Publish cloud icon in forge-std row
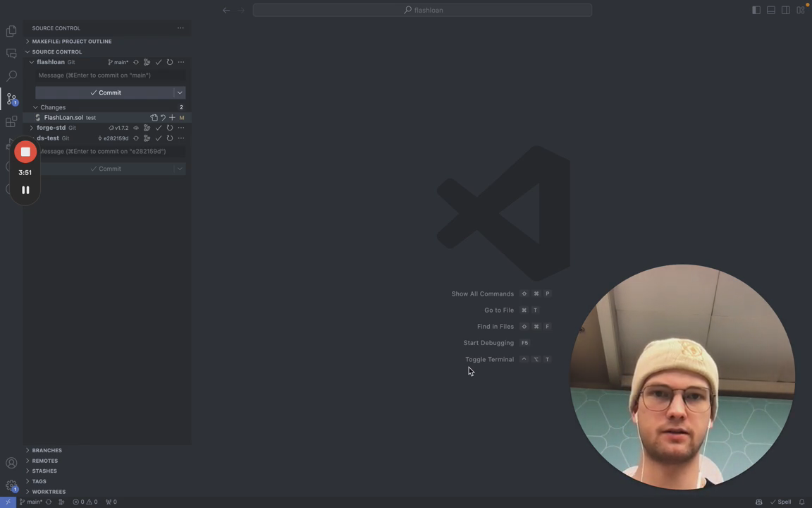The width and height of the screenshot is (812, 508). tap(135, 128)
